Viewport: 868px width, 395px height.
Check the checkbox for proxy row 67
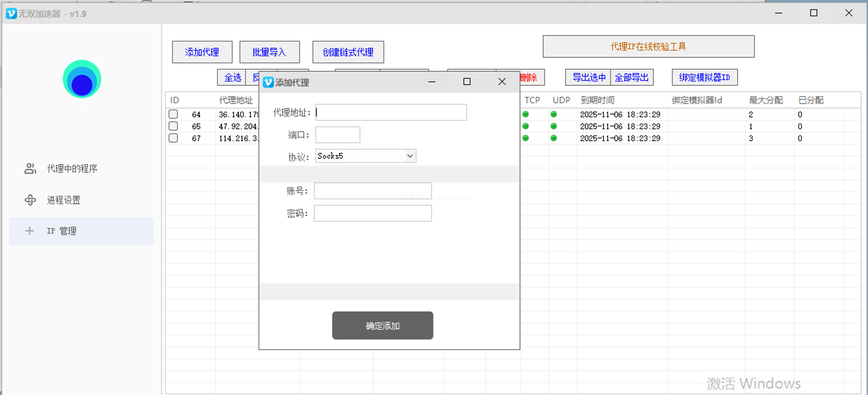[x=173, y=138]
